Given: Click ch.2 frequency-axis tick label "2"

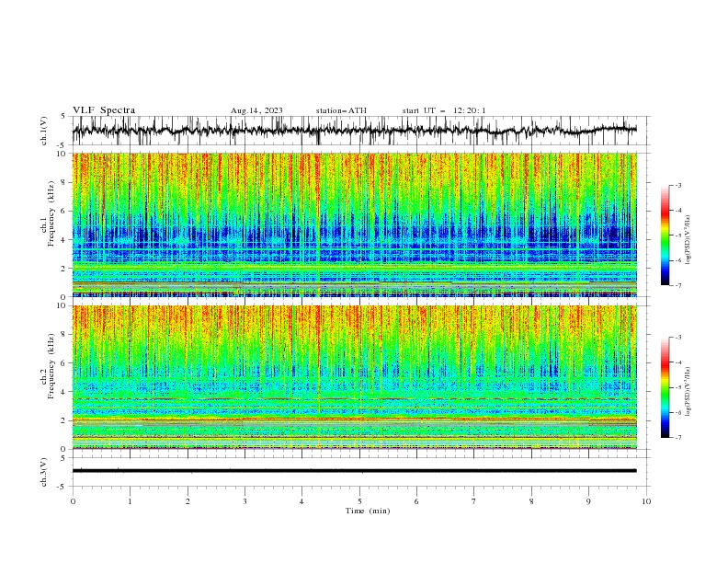Looking at the screenshot, I should (65, 420).
